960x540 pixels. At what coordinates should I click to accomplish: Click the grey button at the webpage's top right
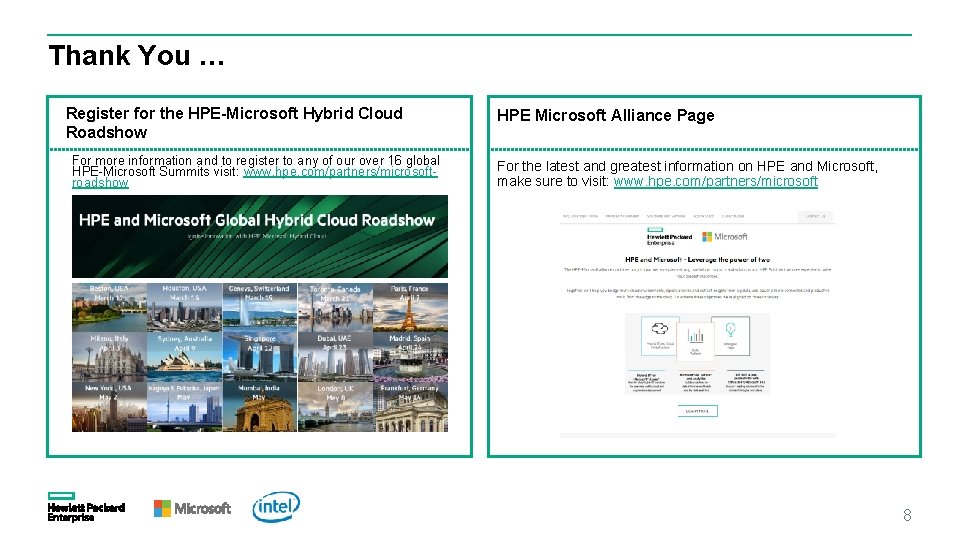(816, 216)
